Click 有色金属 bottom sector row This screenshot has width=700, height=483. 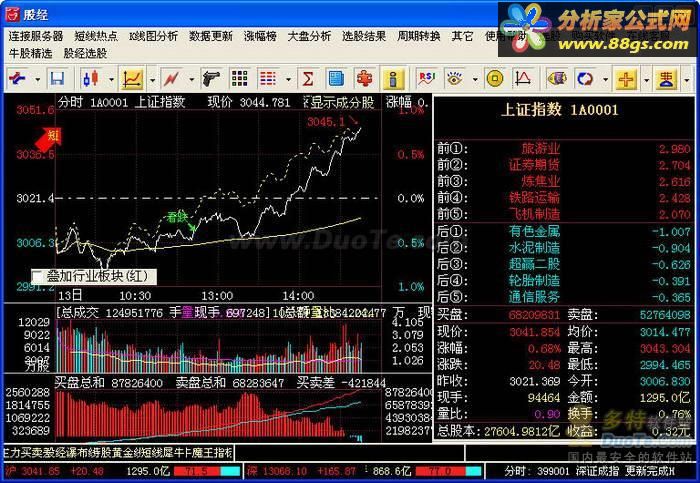tap(564, 232)
